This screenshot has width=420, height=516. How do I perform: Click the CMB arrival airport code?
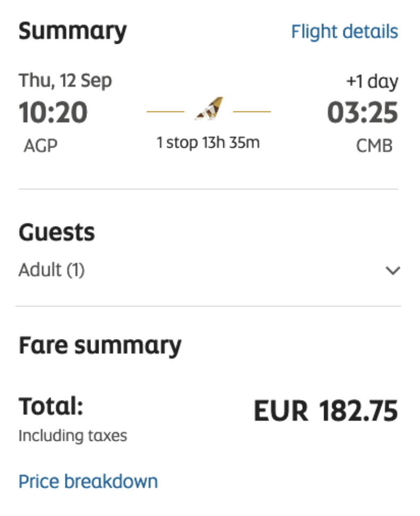pyautogui.click(x=374, y=145)
